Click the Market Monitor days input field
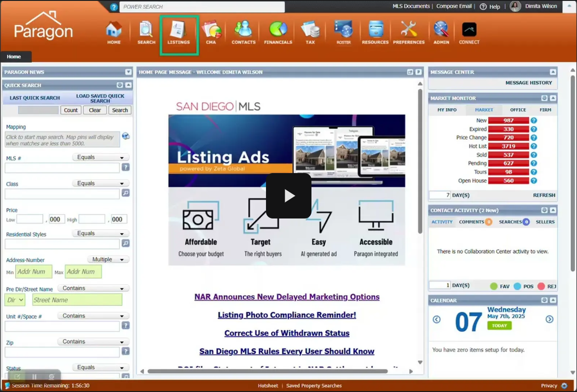This screenshot has height=392, width=577. point(440,195)
